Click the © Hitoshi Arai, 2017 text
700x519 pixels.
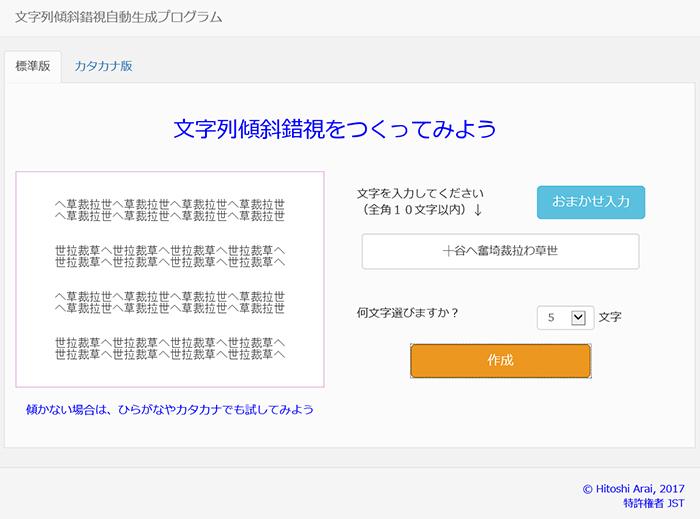point(633,489)
